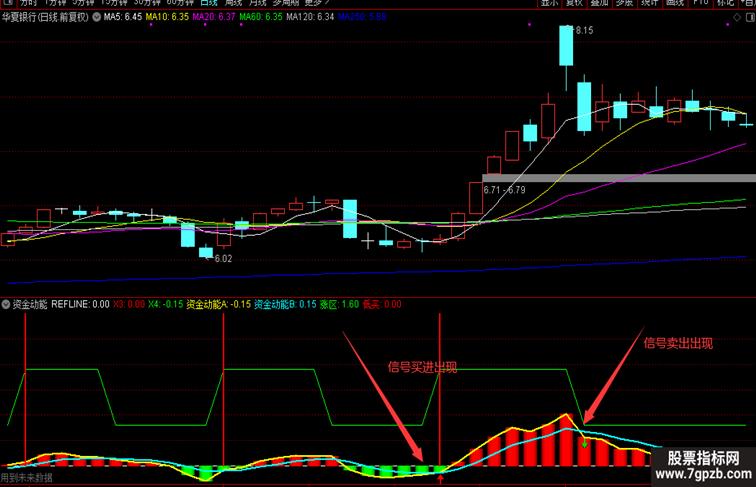
Task: Switch to the 1分钟 period tab
Action: tap(55, 3)
